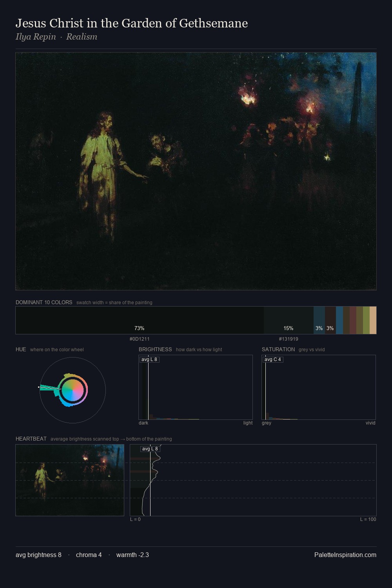Select the dark maroon-brown 3% swatch
This screenshot has height=588, width=392.
coord(330,320)
